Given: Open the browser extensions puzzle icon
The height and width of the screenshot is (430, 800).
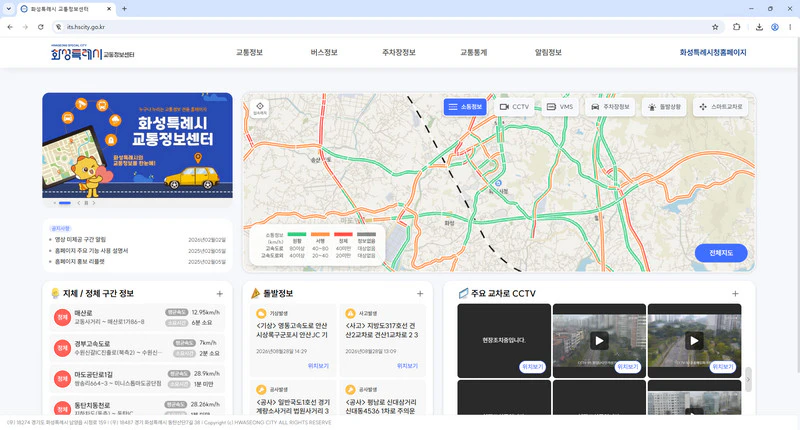Looking at the screenshot, I should point(736,27).
